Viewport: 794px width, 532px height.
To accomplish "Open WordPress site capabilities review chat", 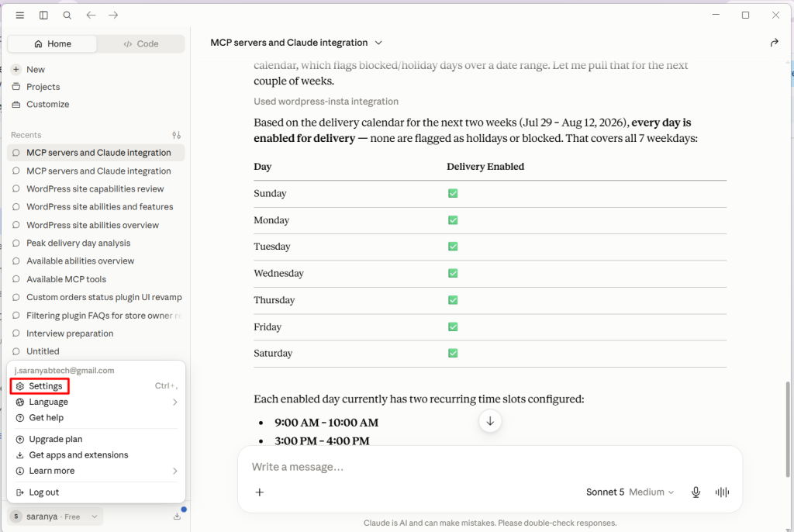I will click(96, 189).
